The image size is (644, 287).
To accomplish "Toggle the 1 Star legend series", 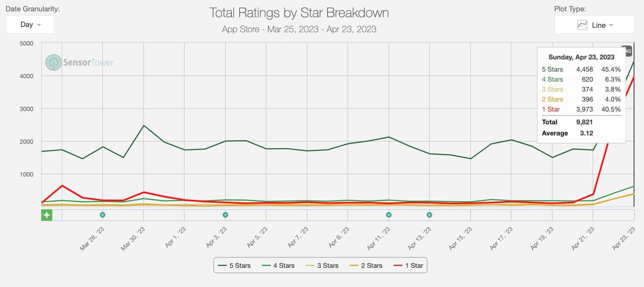I will (408, 266).
